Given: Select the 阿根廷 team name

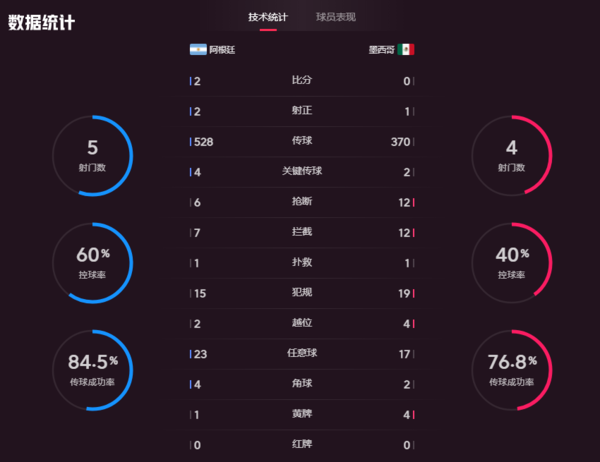Looking at the screenshot, I should click(x=222, y=49).
